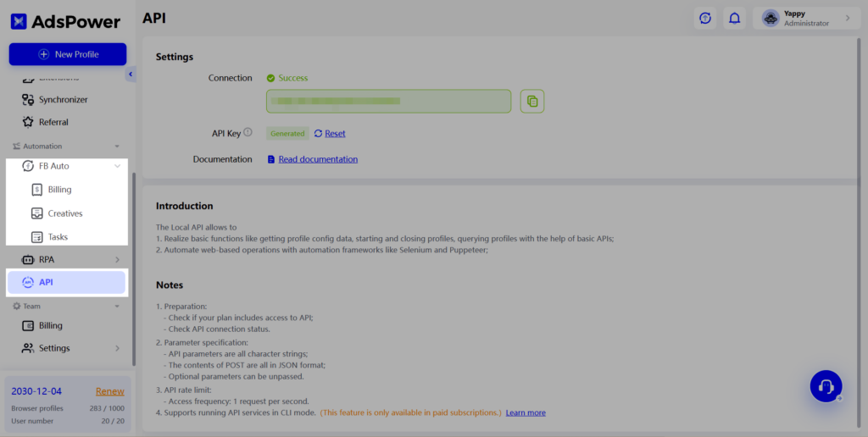Click the sidebar vertical scrollbar
Image resolution: width=868 pixels, height=437 pixels.
pos(133,268)
